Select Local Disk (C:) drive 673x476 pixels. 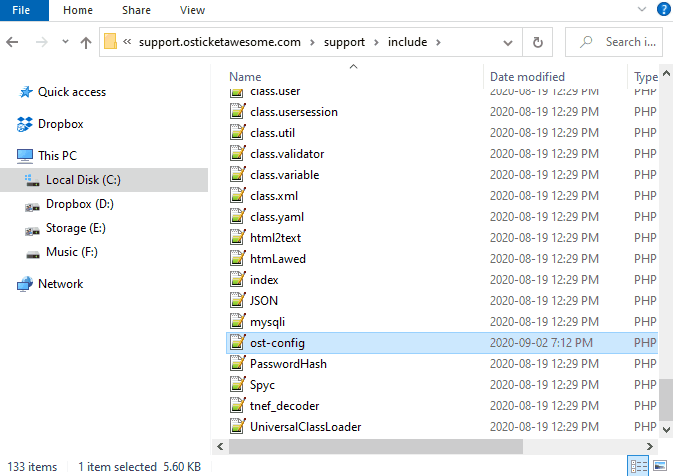(104, 179)
